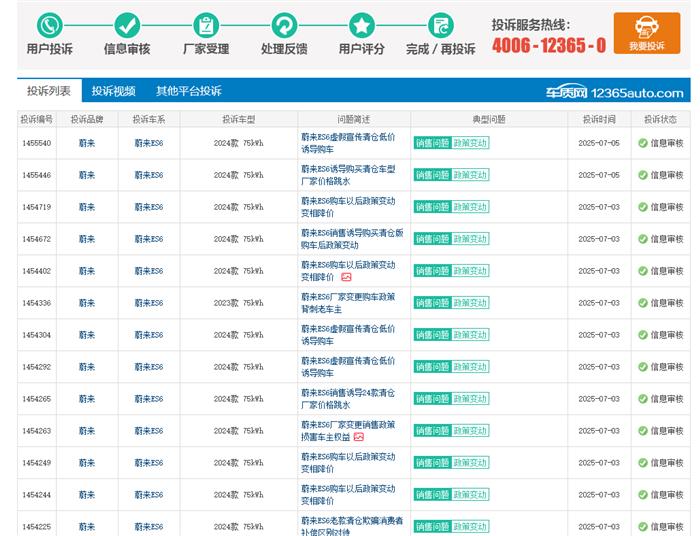The height and width of the screenshot is (536, 700).
Task: Click the 完成/再投诉 document step icon
Action: [x=441, y=25]
